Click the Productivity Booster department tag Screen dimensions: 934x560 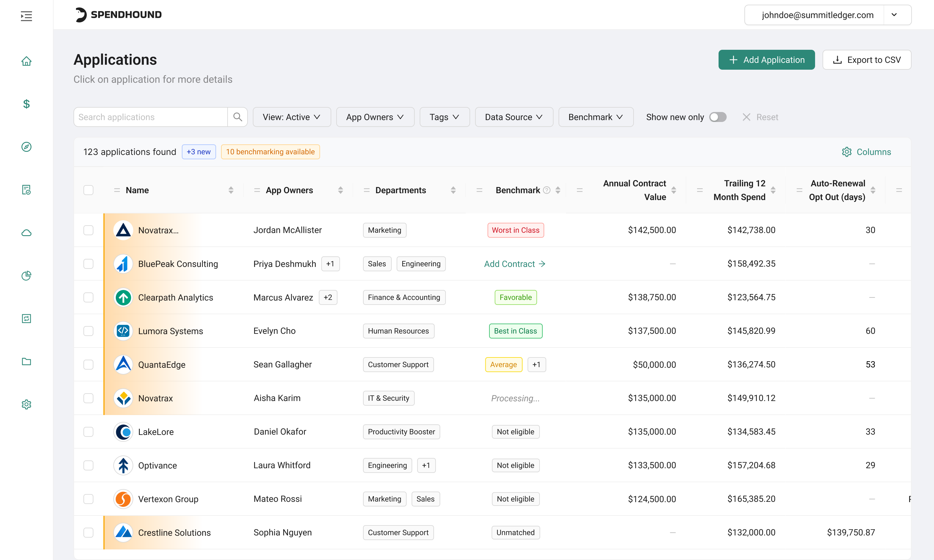click(x=402, y=432)
